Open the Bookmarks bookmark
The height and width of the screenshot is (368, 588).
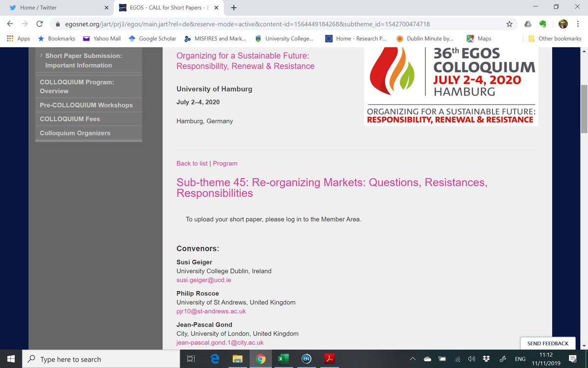[x=56, y=38]
